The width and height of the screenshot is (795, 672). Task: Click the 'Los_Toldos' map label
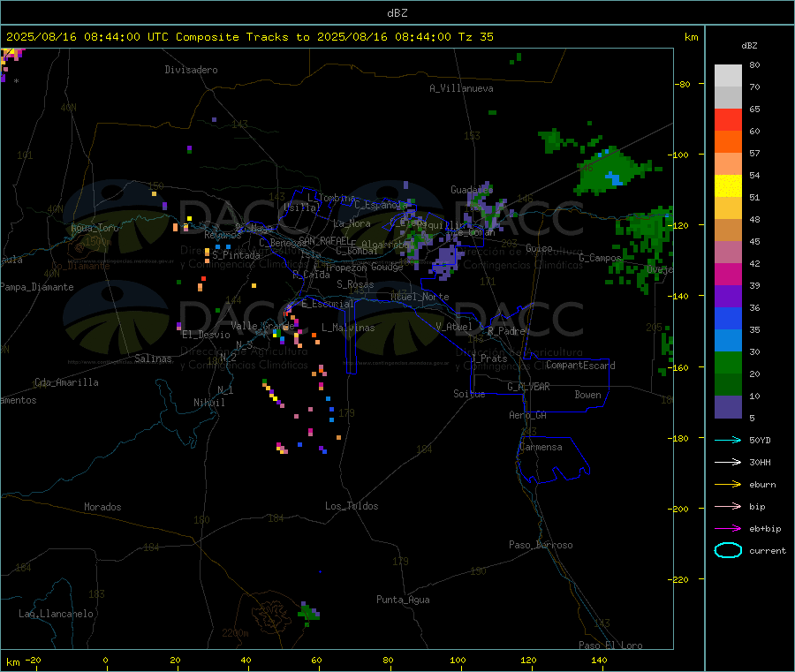pos(352,506)
